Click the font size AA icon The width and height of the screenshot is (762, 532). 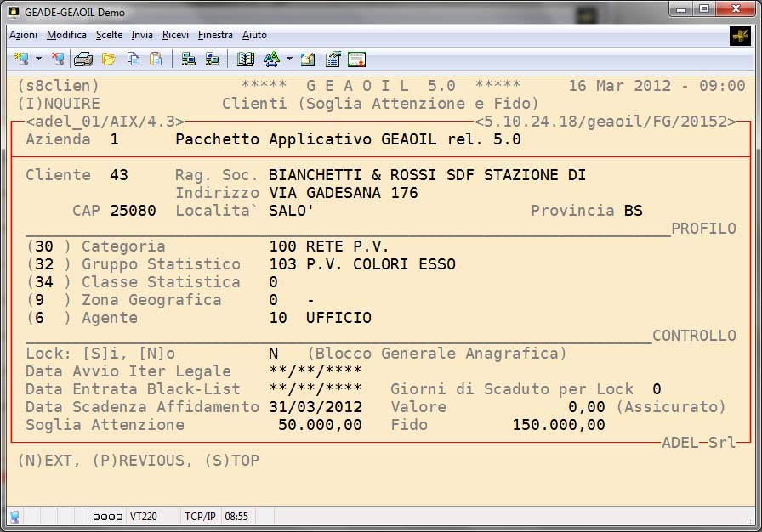click(271, 59)
